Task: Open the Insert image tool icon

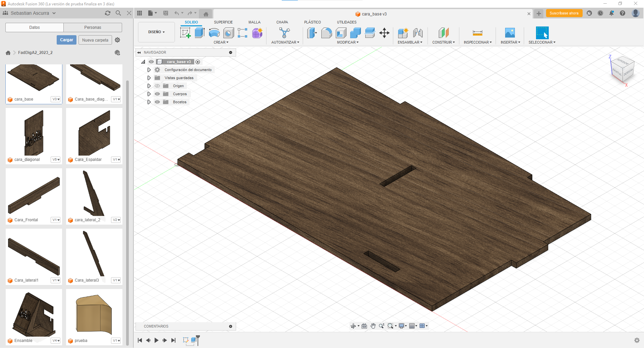Action: point(510,33)
